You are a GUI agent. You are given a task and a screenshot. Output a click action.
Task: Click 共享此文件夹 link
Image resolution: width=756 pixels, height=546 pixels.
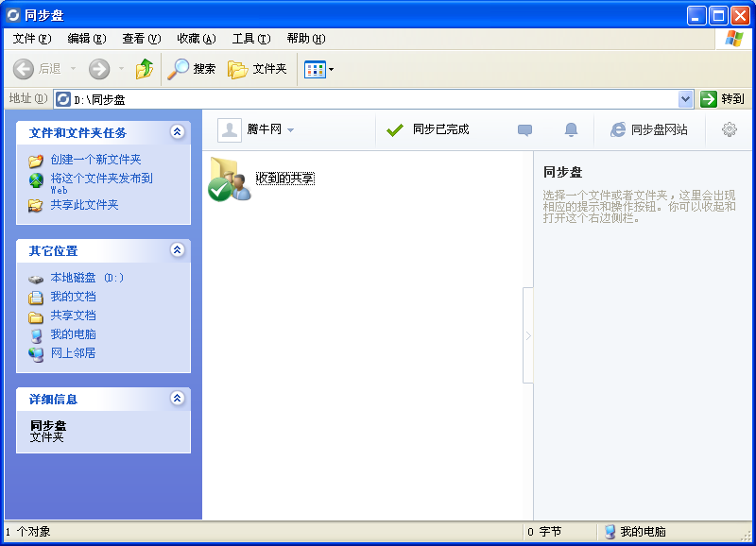84,205
